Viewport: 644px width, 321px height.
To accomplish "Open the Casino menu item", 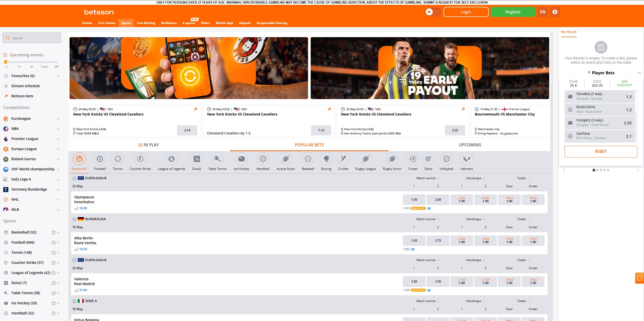I will pyautogui.click(x=87, y=23).
